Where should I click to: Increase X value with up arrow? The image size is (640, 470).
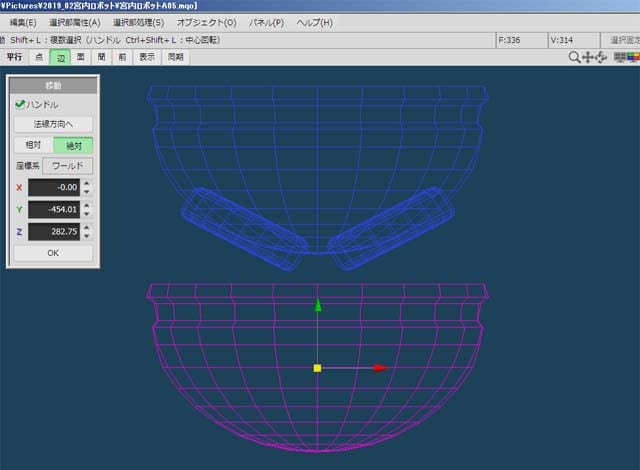click(87, 183)
